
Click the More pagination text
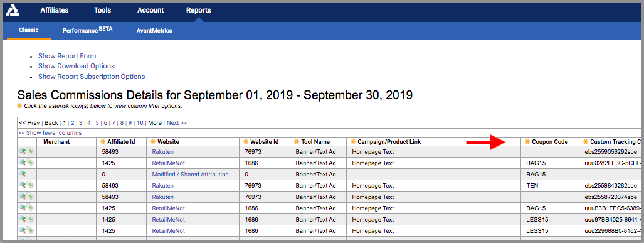155,123
